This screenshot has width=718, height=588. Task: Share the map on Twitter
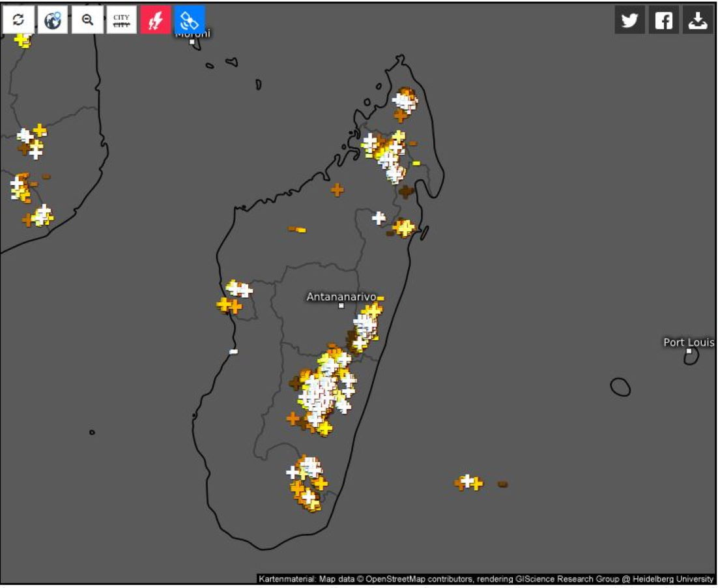[629, 20]
